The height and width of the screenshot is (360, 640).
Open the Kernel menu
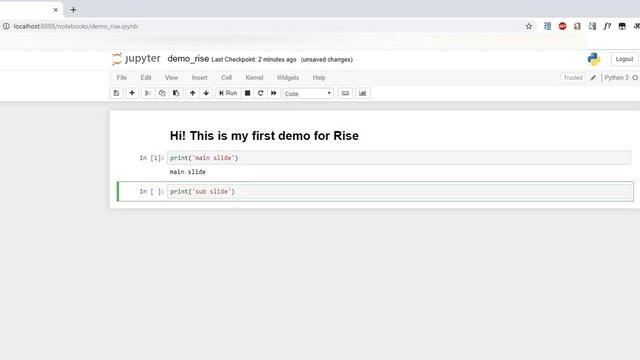click(254, 78)
